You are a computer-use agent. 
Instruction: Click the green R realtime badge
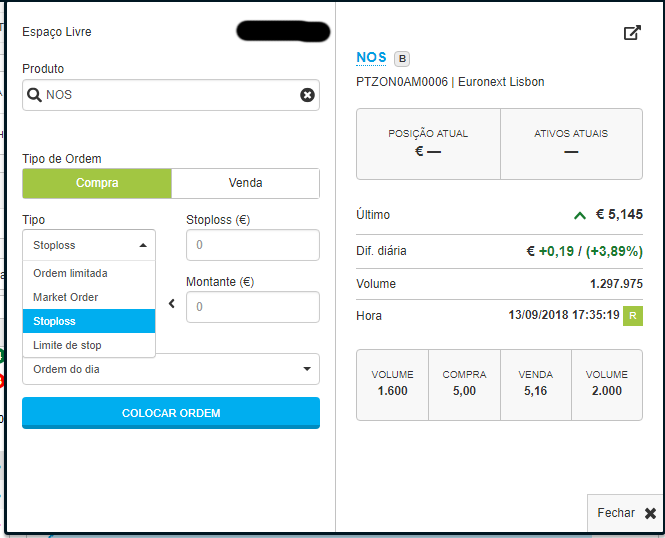click(633, 316)
